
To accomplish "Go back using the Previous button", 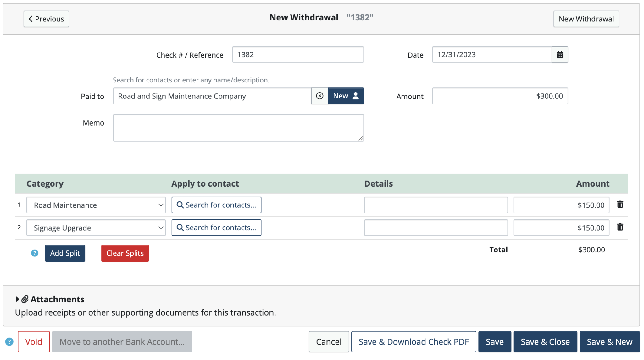I will coord(46,19).
